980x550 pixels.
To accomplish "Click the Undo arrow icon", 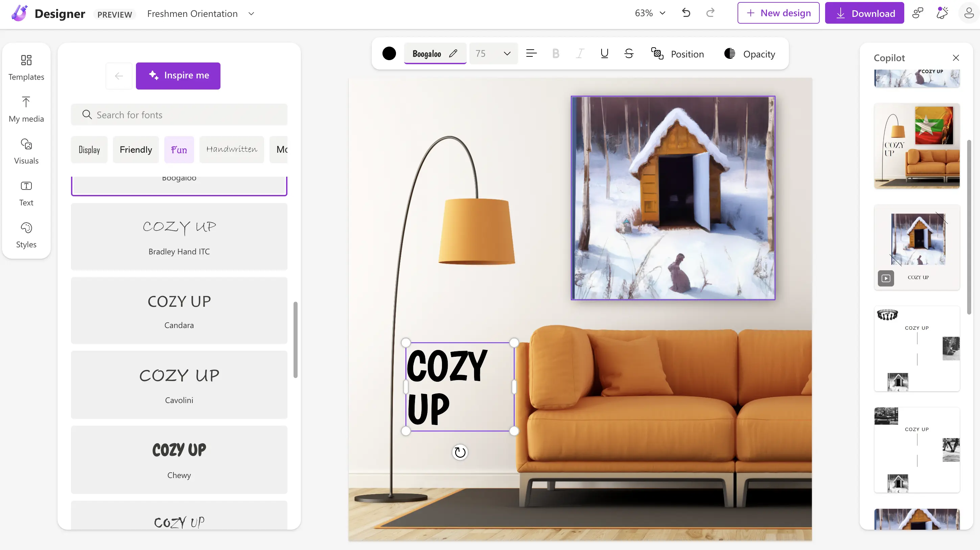I will pyautogui.click(x=686, y=13).
